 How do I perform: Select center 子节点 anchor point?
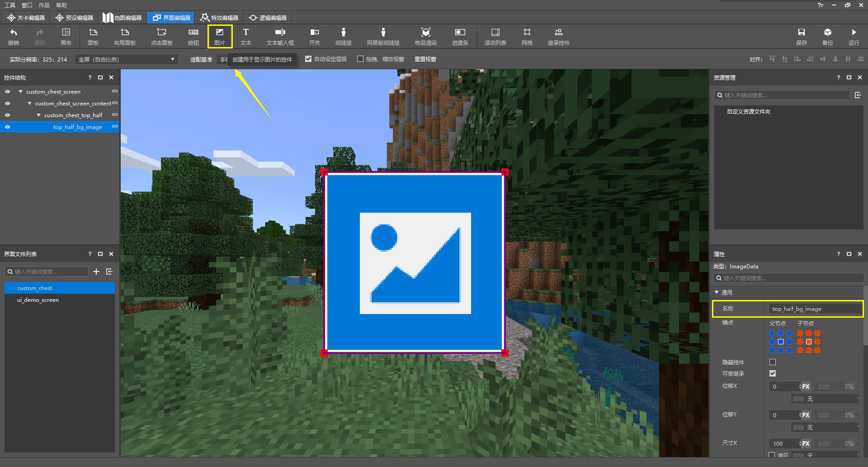click(x=809, y=342)
